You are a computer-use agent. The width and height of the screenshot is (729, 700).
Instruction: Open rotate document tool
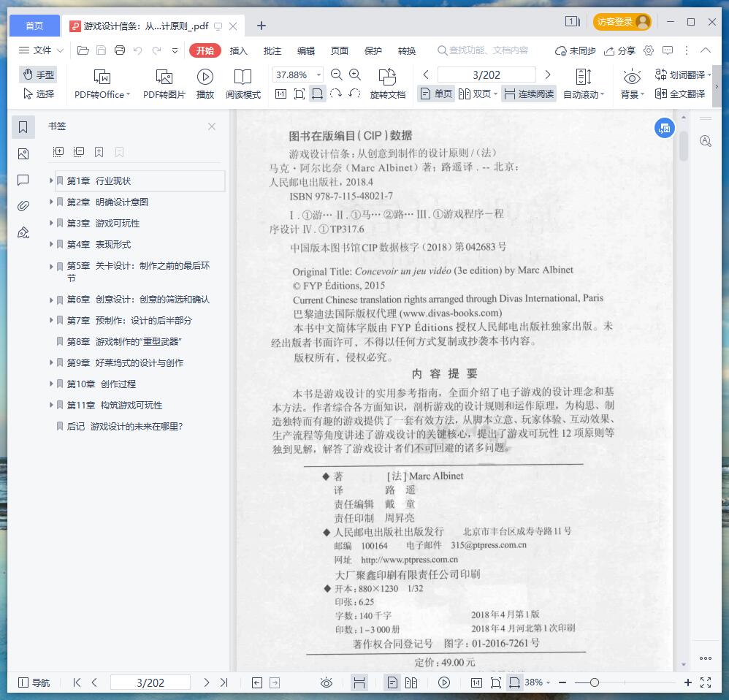[x=388, y=84]
